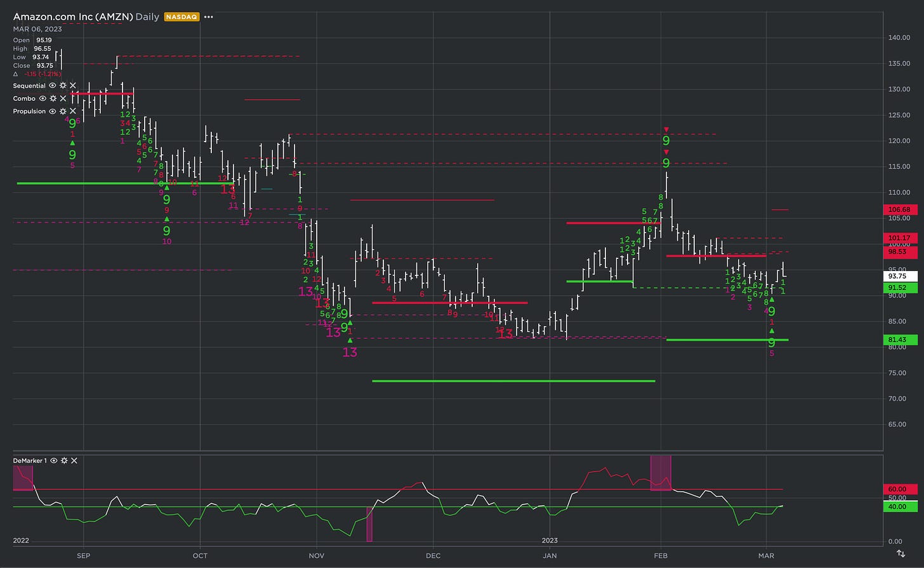Click the 120.00 price axis tick
The width and height of the screenshot is (924, 568).
click(900, 141)
